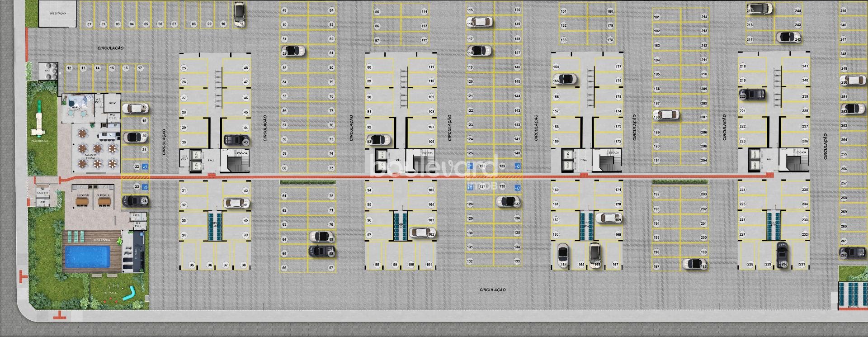Click the white car parked in spot 18
This screenshot has height=337, width=868.
click(134, 108)
